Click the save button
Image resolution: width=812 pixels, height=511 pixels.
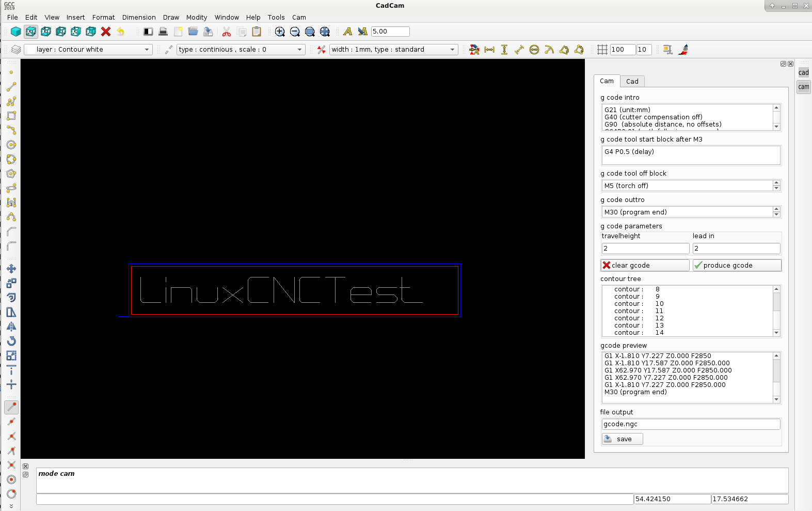pyautogui.click(x=623, y=439)
